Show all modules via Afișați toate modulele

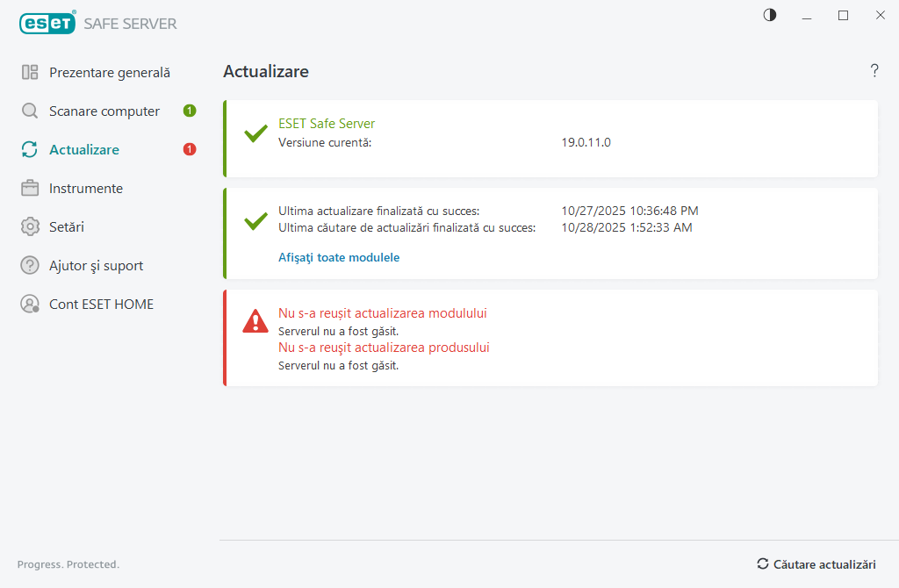point(339,257)
